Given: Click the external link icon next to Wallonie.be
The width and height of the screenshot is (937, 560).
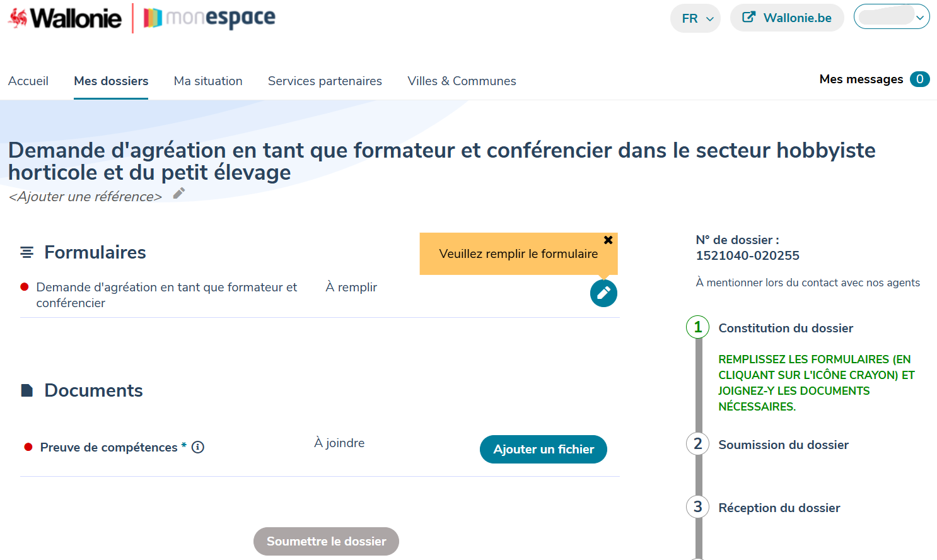Looking at the screenshot, I should pos(750,18).
